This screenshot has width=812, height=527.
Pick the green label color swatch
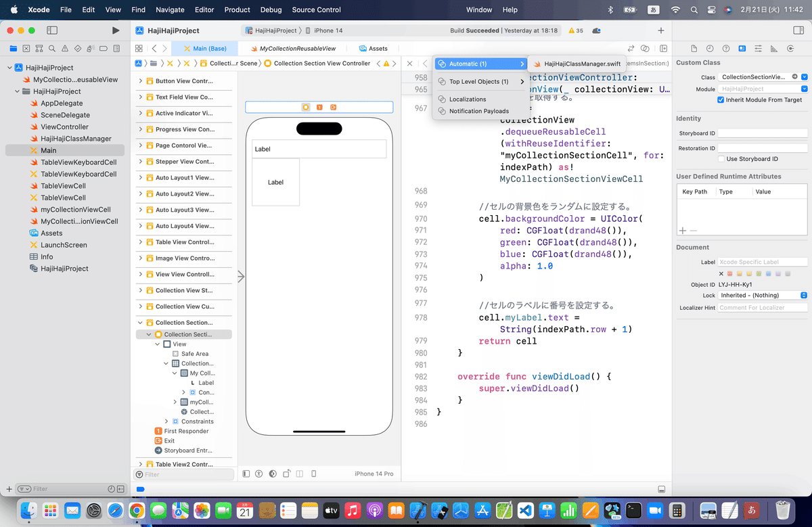click(x=760, y=274)
